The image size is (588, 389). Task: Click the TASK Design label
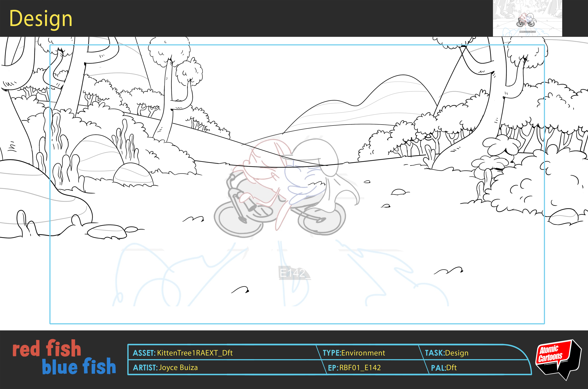pos(446,353)
